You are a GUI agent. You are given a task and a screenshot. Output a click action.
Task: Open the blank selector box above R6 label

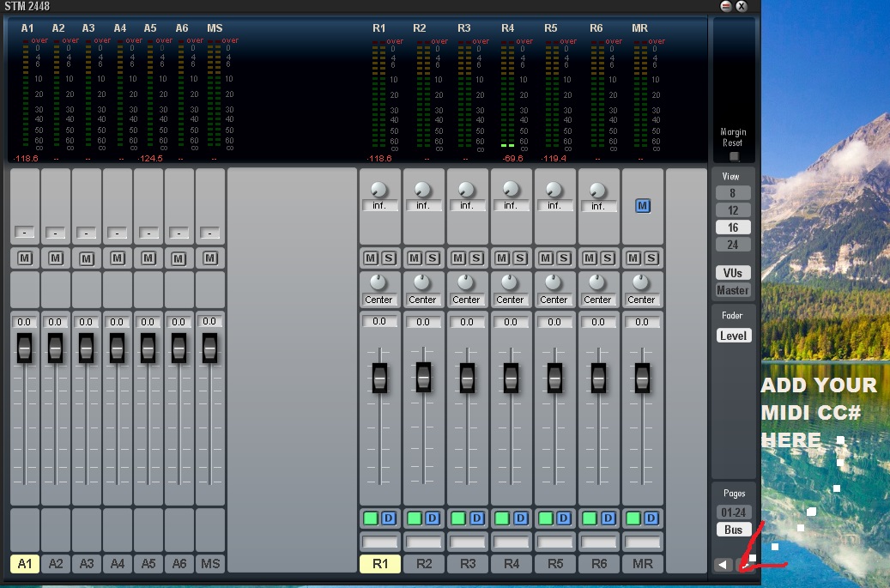tap(597, 543)
